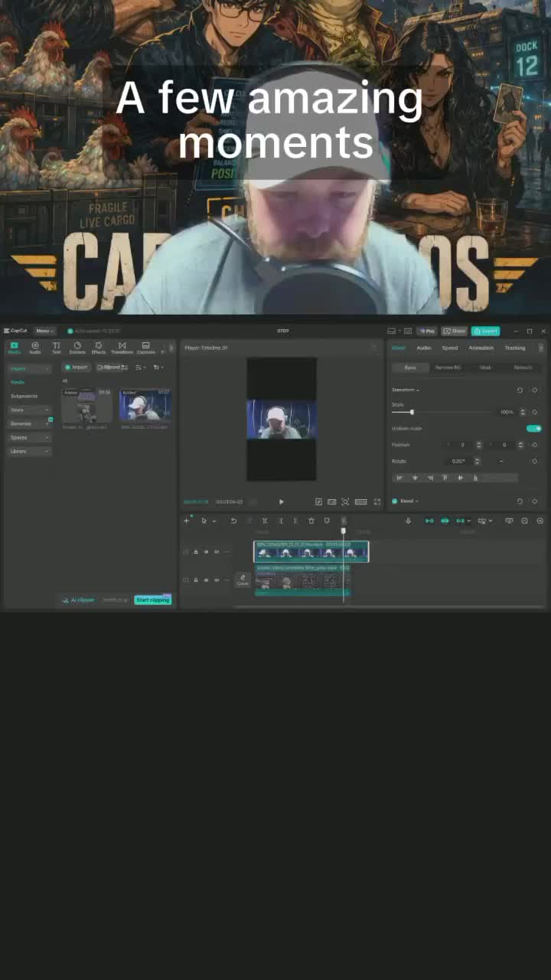Click the fullscreen icon in the player
Image resolution: width=551 pixels, height=980 pixels.
tap(377, 501)
